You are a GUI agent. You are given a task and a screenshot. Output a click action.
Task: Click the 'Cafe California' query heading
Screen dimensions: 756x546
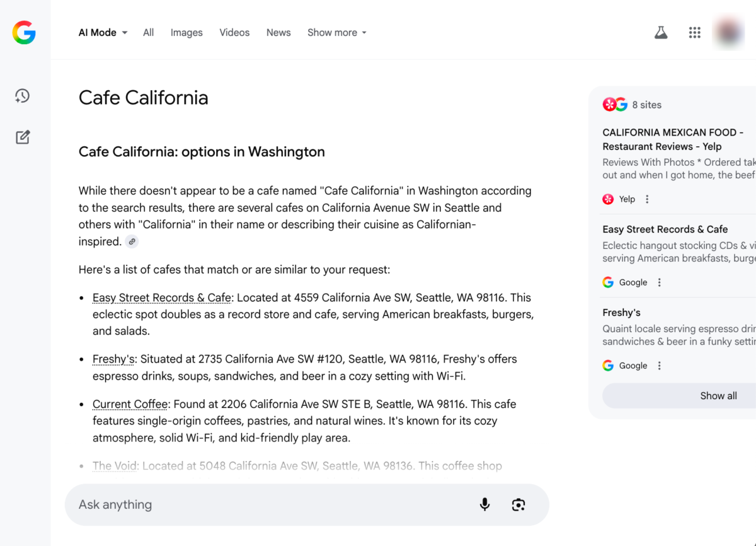144,98
